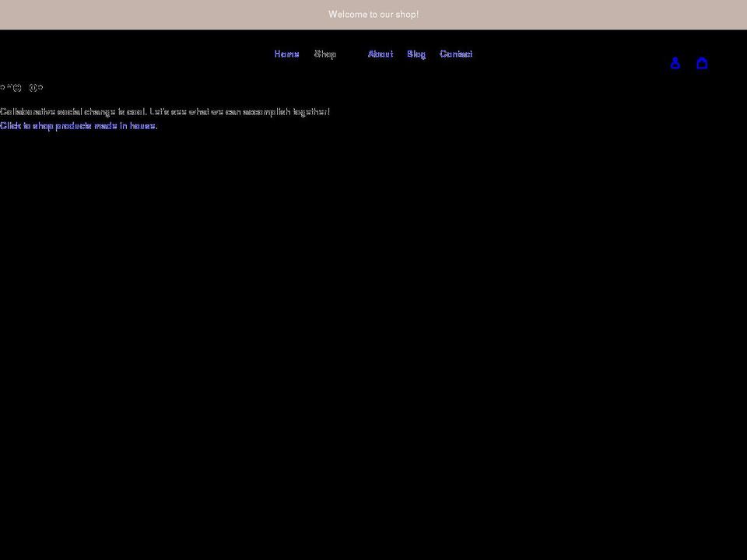Select the 'Welcome to our shop!' announcement
747x560 pixels.
coord(373,15)
